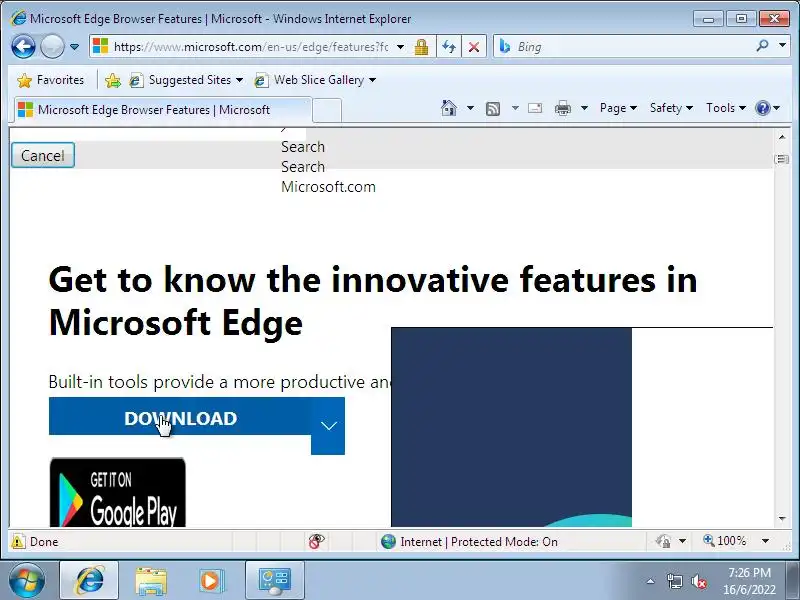The width and height of the screenshot is (800, 600).
Task: Click Internet Explorer taskbar icon
Action: 89,580
